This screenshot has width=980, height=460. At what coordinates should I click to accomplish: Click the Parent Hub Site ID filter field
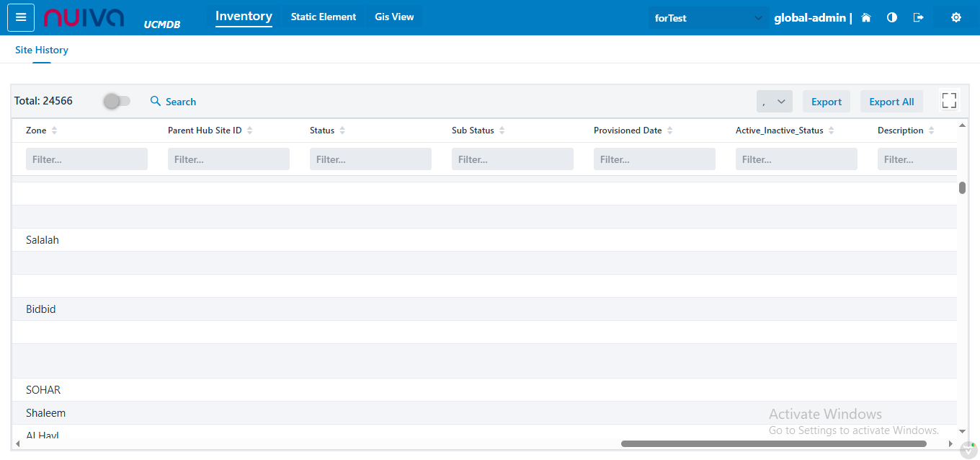(228, 159)
